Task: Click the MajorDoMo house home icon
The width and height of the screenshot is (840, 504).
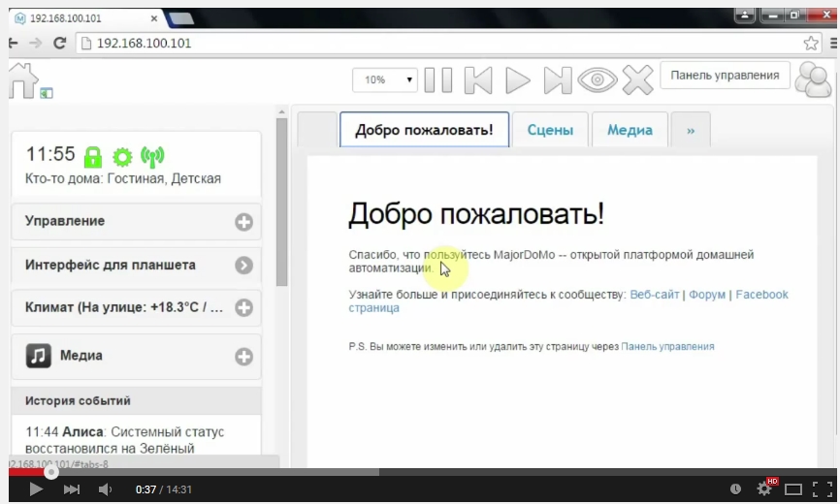Action: 22,80
